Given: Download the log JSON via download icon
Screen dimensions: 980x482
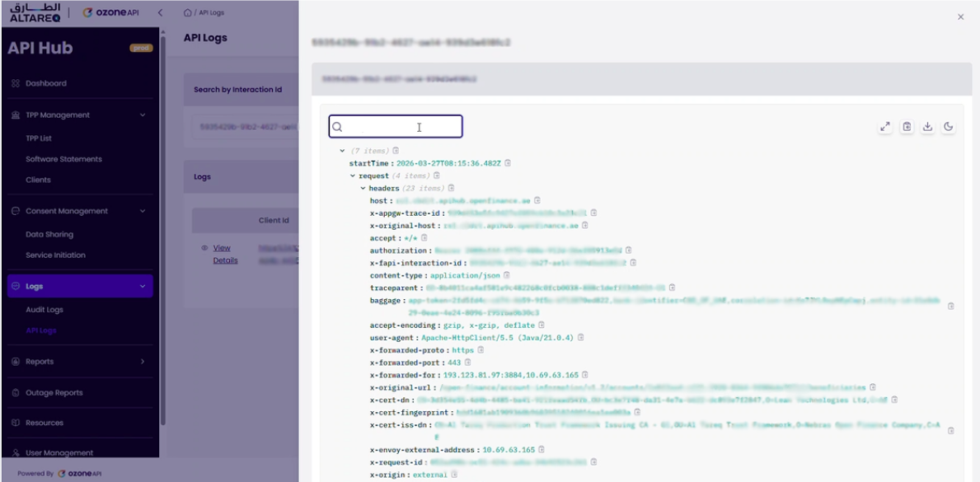Looking at the screenshot, I should (928, 125).
